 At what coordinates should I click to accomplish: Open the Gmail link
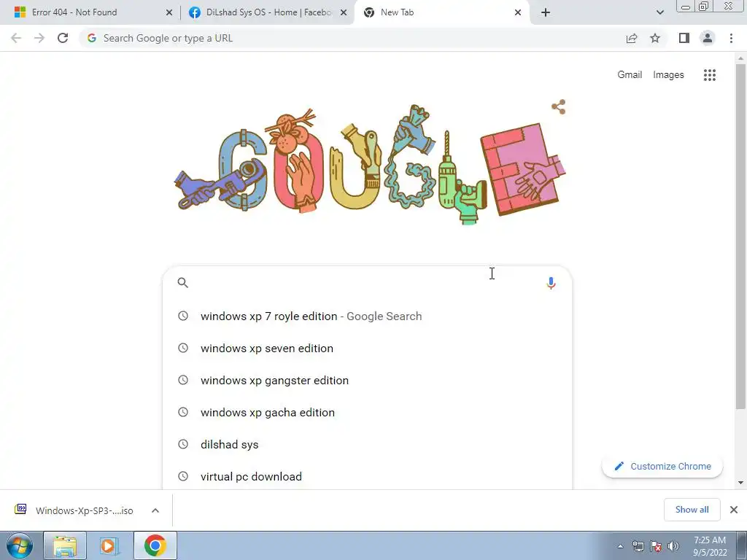pyautogui.click(x=630, y=75)
